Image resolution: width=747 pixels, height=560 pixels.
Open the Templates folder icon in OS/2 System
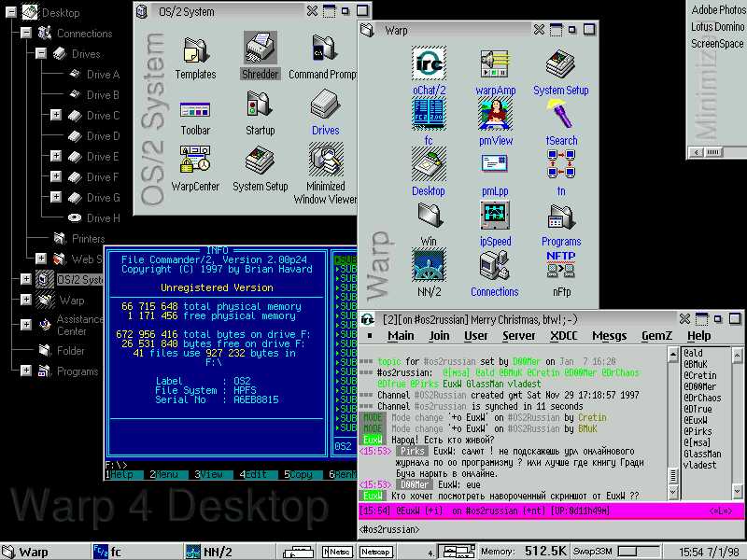[195, 50]
